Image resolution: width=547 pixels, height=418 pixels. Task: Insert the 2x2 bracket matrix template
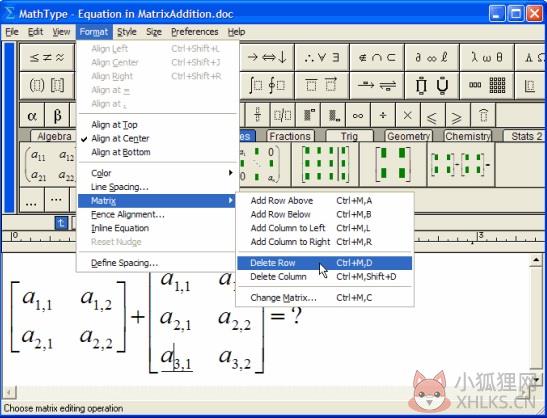[393, 164]
